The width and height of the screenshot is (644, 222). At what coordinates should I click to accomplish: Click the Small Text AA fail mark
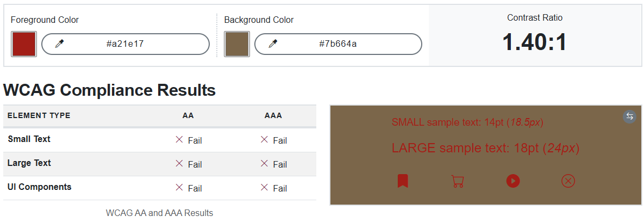coord(179,140)
